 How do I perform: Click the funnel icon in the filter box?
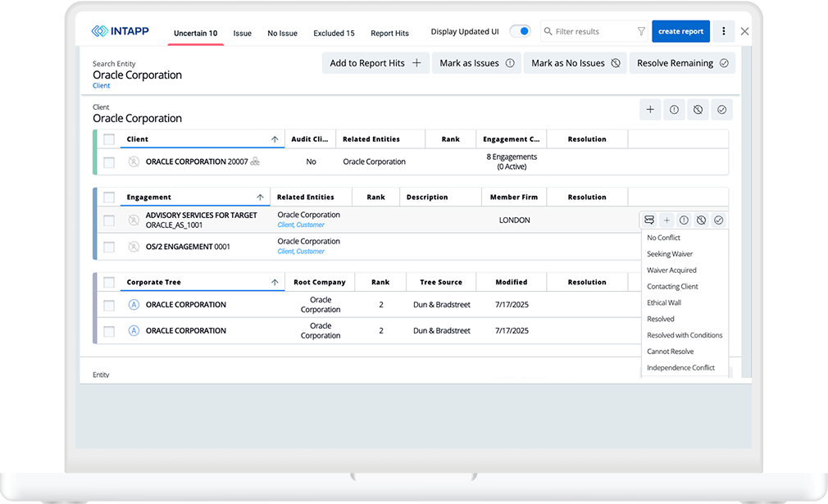[641, 32]
